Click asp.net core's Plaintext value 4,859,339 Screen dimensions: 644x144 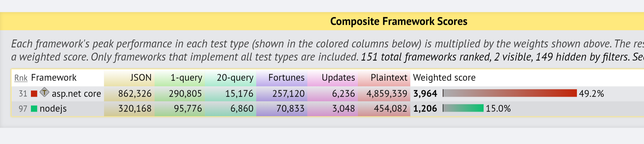(x=387, y=94)
